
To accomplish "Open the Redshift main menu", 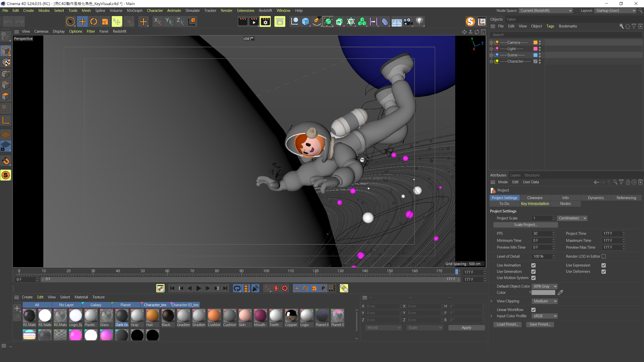I will pos(265,10).
